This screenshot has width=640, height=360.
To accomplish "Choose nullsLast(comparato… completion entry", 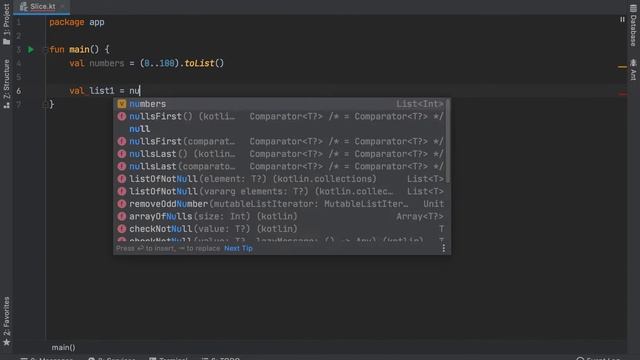I will pos(280,167).
